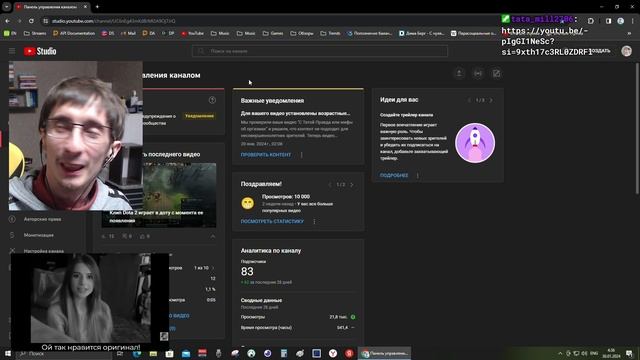Open the three-dot menu beside ПОСМОТРЕТЬ СТАТИСТИКУ
Image resolution: width=640 pixels, height=360 pixels.
click(x=314, y=221)
